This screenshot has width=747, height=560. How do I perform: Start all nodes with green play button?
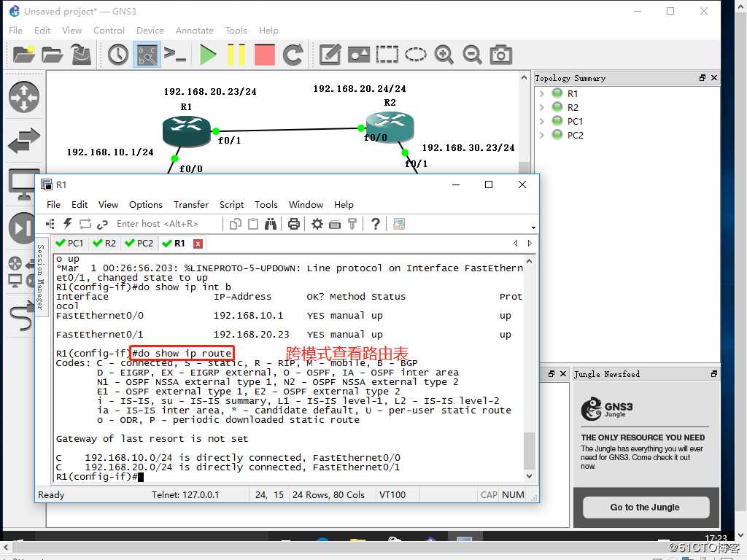click(x=208, y=55)
